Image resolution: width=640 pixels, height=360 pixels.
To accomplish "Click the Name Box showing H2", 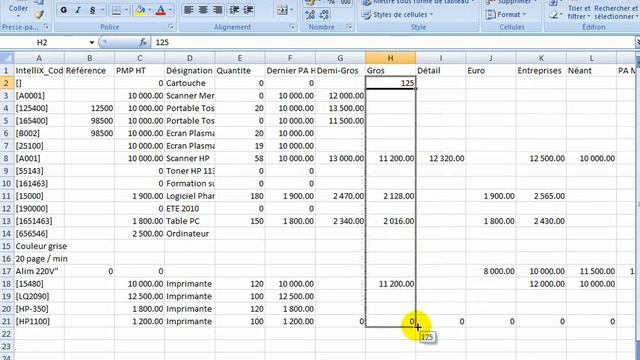I will click(42, 42).
